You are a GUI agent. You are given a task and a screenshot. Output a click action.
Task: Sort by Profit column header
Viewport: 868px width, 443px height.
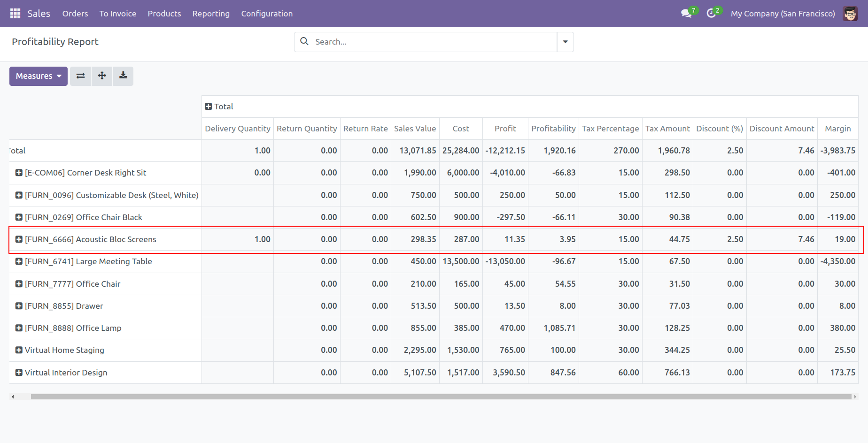coord(505,129)
